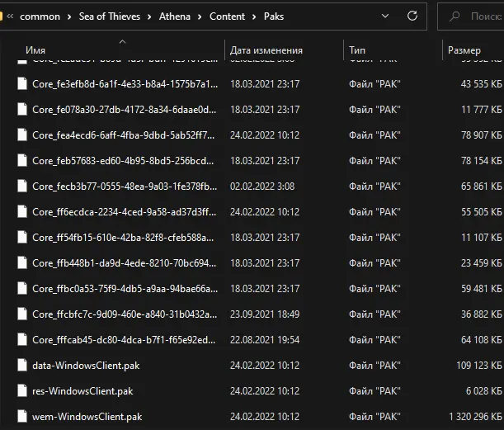Select file name Core_fea4ecd6-6aff-4fba-9dbd-5ab52ff7...

pyautogui.click(x=123, y=135)
